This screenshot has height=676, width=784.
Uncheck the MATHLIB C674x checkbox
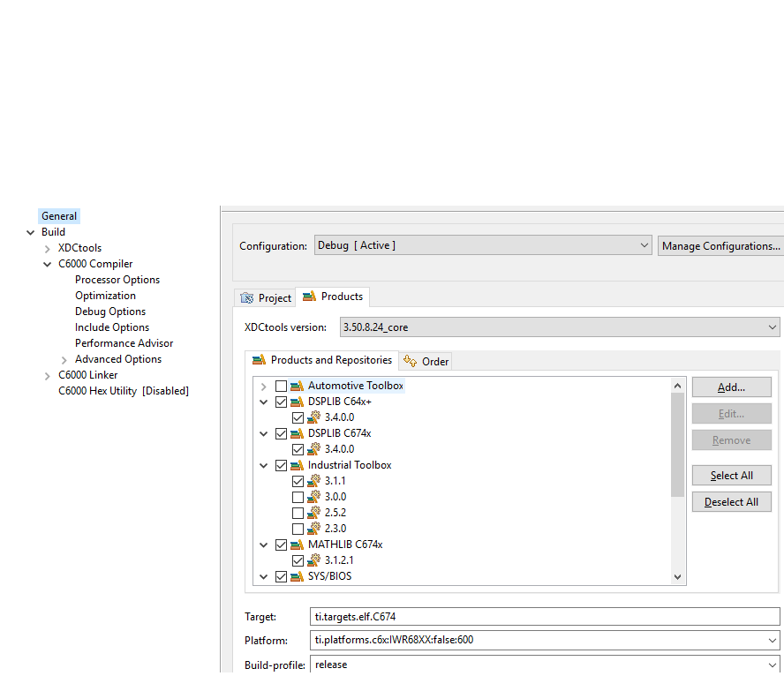click(281, 545)
